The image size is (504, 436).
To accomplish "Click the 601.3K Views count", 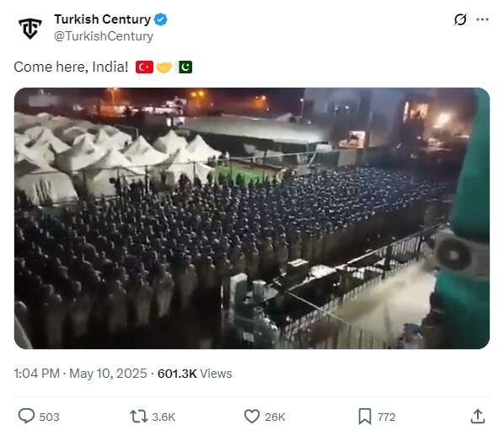I will (195, 374).
